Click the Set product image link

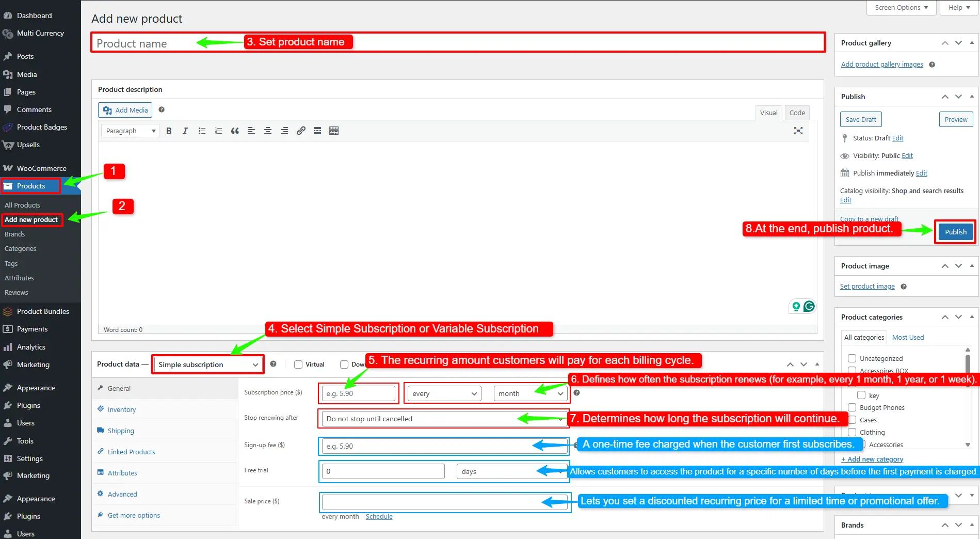point(867,287)
